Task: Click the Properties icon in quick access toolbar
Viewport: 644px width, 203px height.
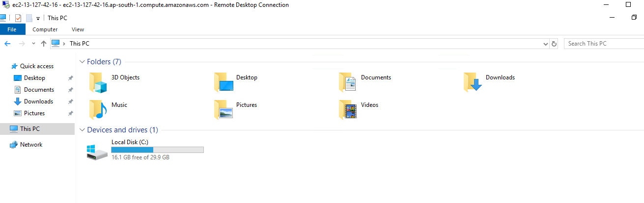Action: tap(18, 18)
